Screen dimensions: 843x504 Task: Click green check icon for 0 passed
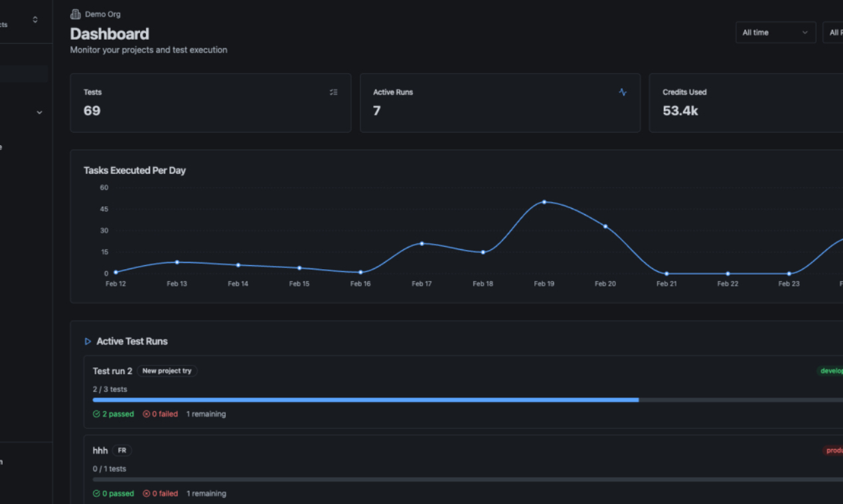97,494
